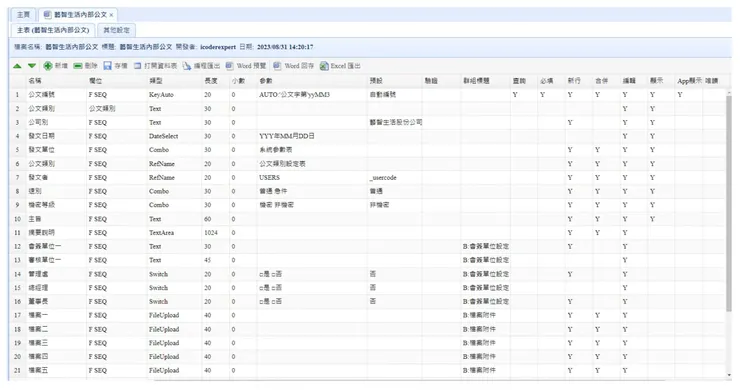Select row 3 公司別 name cell
Image resolution: width=740 pixels, height=390 pixels.
click(x=56, y=122)
